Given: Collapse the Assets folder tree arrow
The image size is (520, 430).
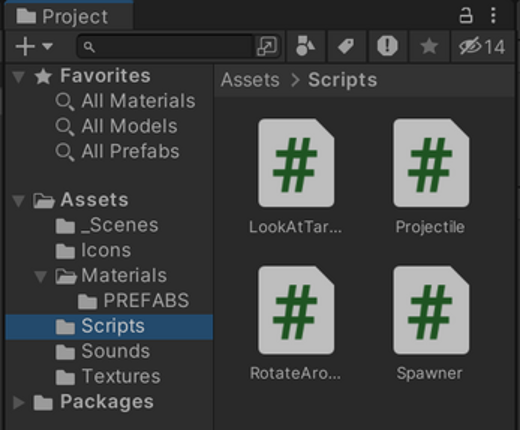Looking at the screenshot, I should tap(18, 201).
